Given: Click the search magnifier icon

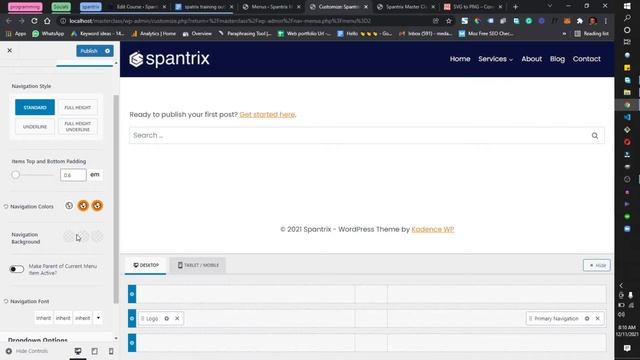Looking at the screenshot, I should point(595,136).
